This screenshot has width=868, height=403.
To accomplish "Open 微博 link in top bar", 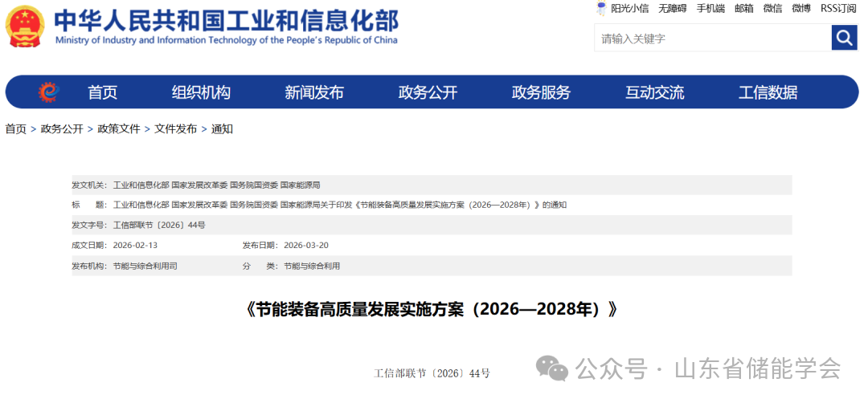I will (x=801, y=8).
